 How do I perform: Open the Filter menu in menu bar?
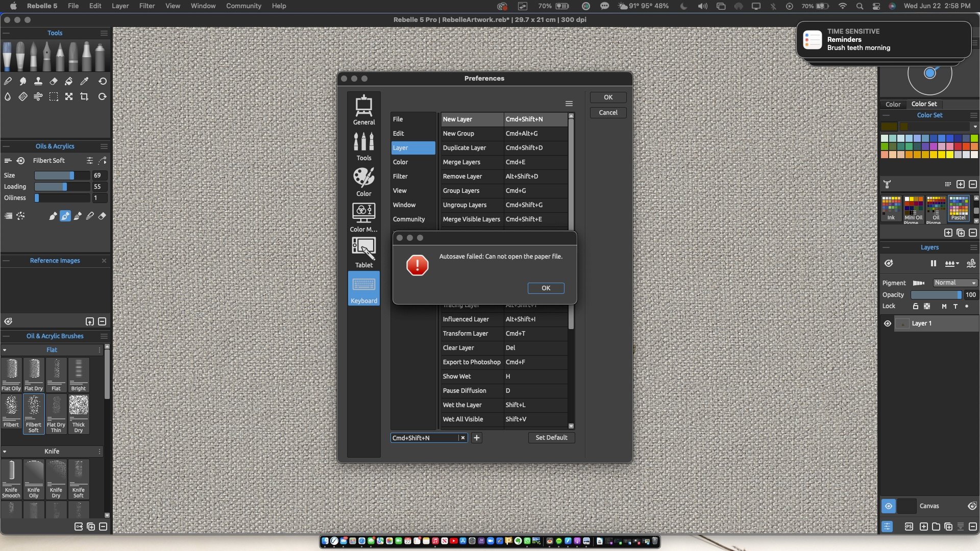click(147, 6)
